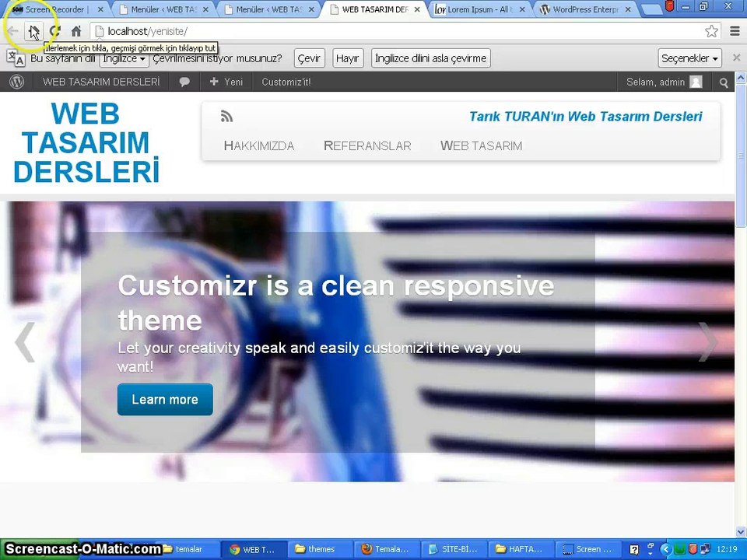
Task: Select the WEB TASARIM DER browser tab
Action: point(375,9)
